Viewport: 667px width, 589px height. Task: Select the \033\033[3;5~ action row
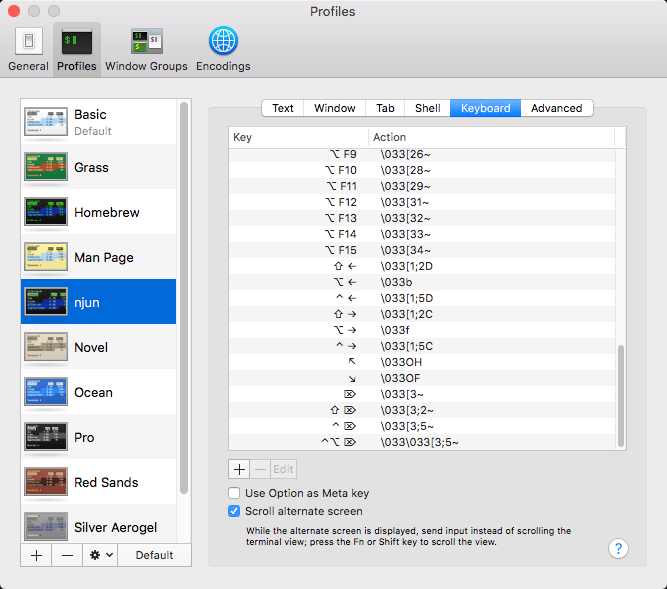pos(422,442)
